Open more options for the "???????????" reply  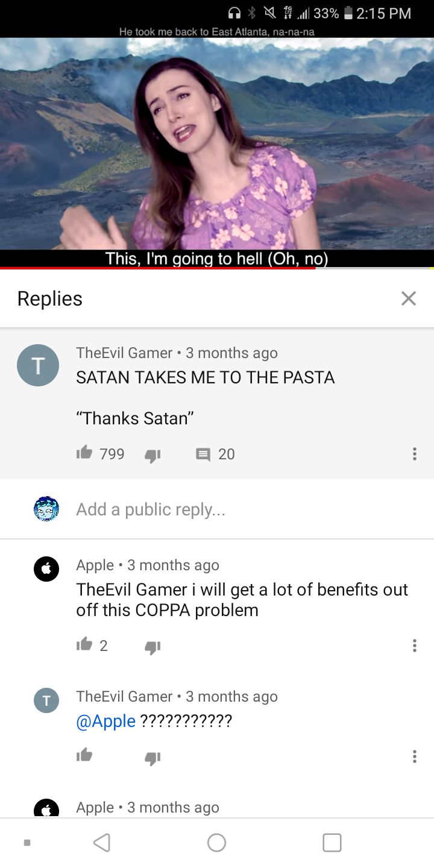414,756
